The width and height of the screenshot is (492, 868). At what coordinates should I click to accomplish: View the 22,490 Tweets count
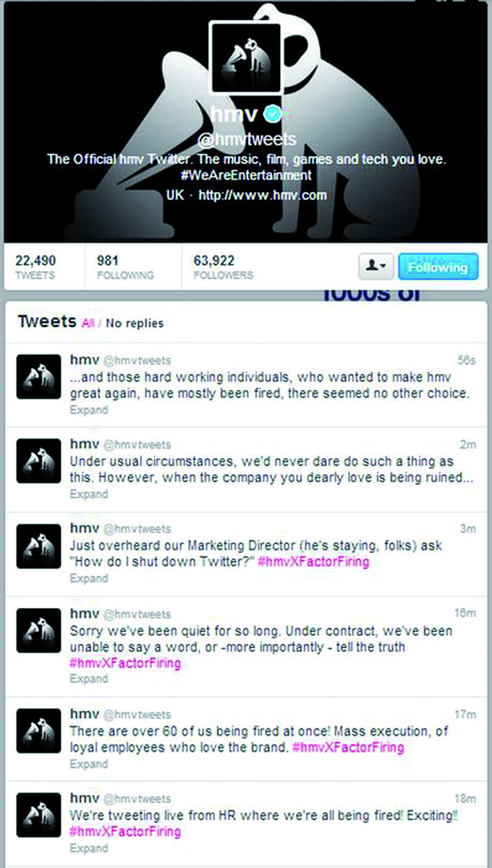tap(35, 267)
